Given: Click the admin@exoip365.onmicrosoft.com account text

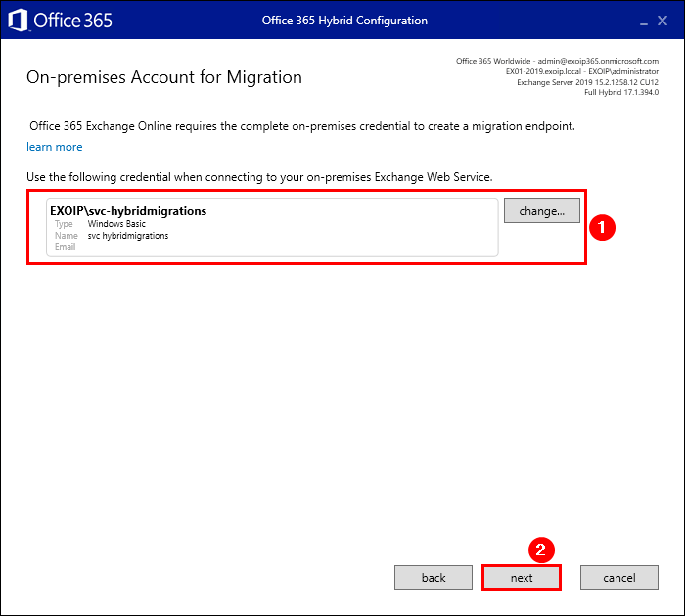Looking at the screenshot, I should [x=598, y=61].
